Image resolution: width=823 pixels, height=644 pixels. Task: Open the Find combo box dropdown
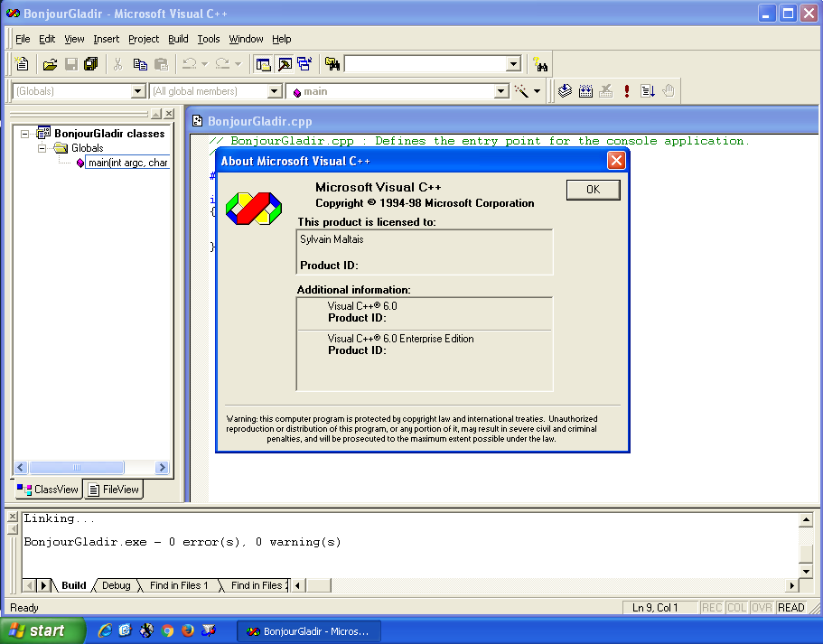tap(513, 64)
